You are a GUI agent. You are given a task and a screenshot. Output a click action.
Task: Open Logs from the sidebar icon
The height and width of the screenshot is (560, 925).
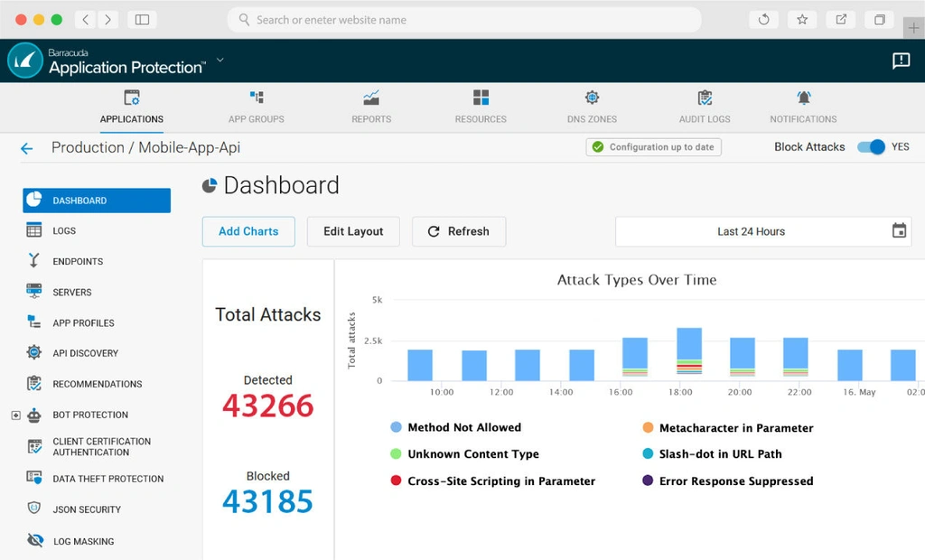coord(34,230)
